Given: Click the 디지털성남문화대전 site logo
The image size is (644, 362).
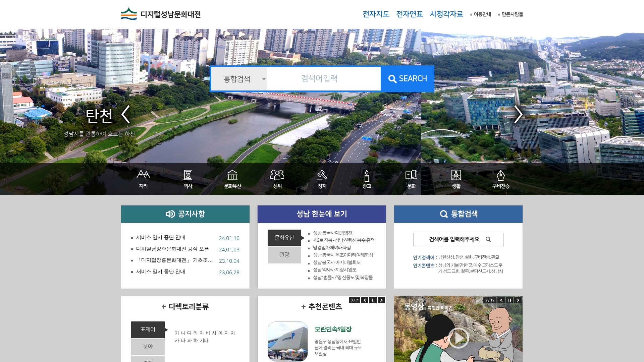Looking at the screenshot, I should (x=161, y=14).
